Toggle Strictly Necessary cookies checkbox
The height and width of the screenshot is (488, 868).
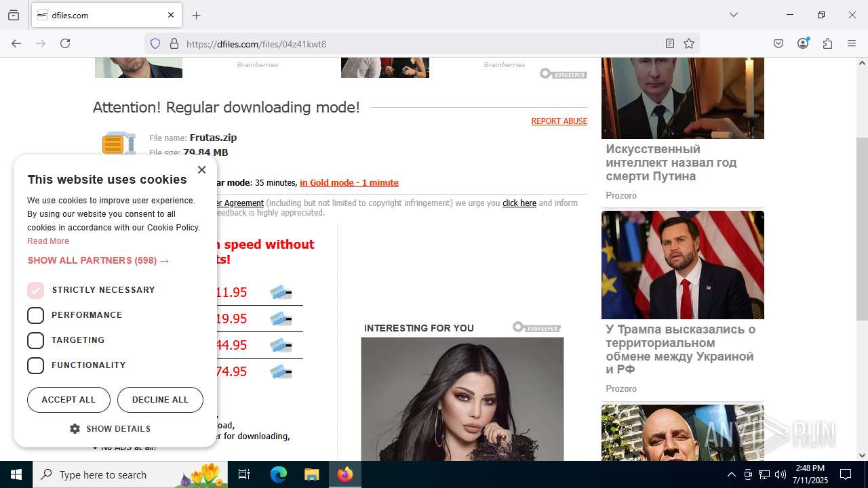(x=35, y=290)
